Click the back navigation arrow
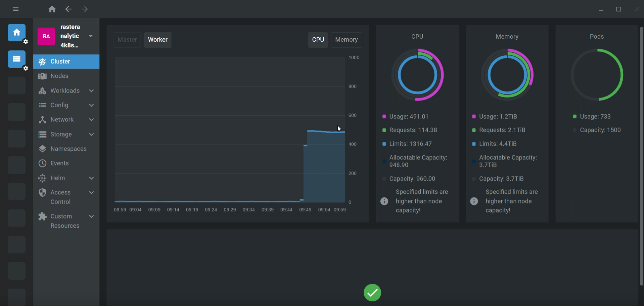This screenshot has height=306, width=644. tap(68, 9)
